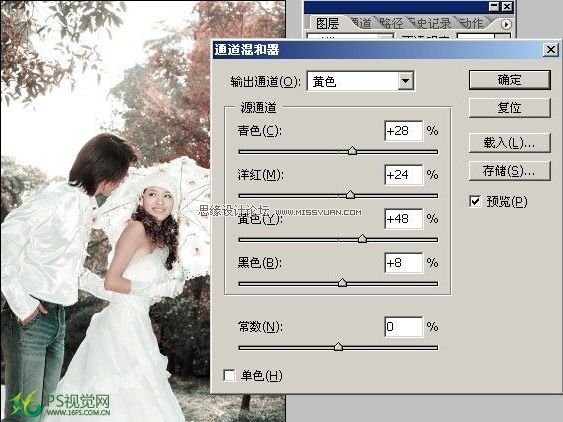Image resolution: width=563 pixels, height=422 pixels.
Task: Open the 输出通道 output channel dropdown
Action: tap(360, 81)
